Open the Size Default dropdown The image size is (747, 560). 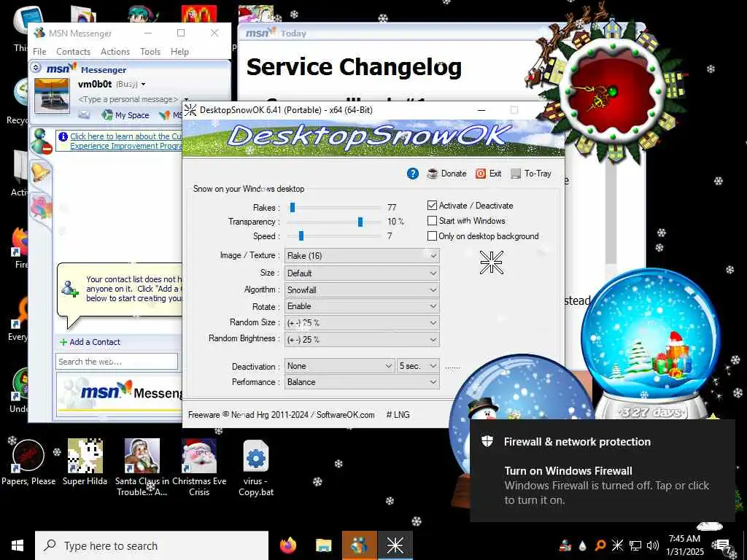(x=362, y=273)
